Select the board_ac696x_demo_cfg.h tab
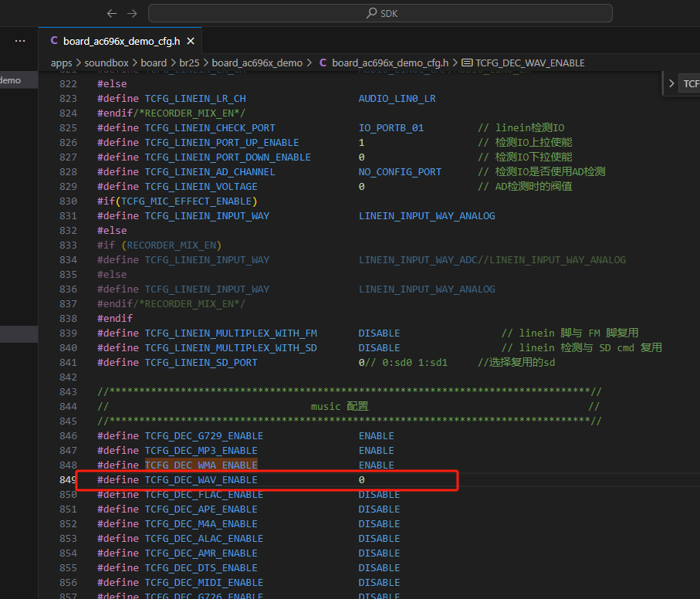The width and height of the screenshot is (700, 599). 121,41
